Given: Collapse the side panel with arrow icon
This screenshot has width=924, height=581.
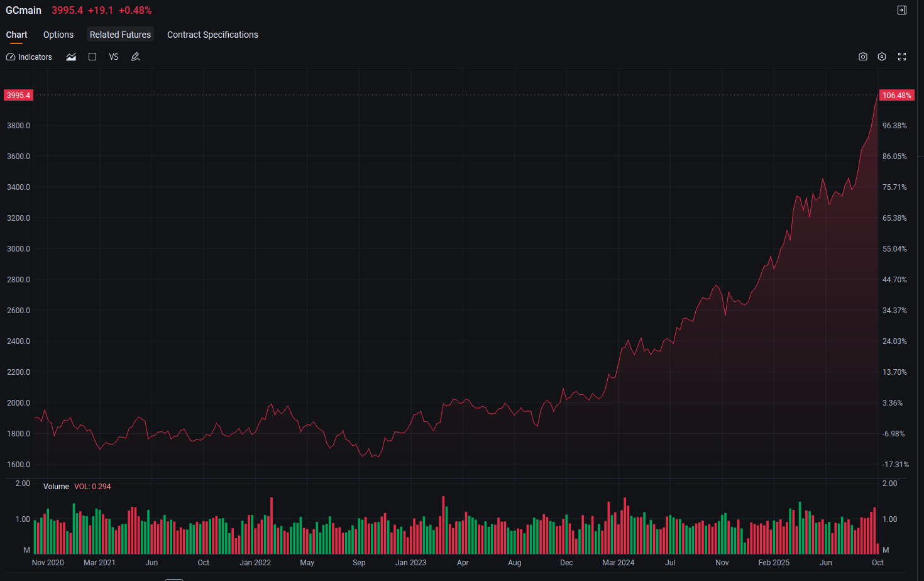Looking at the screenshot, I should [902, 10].
